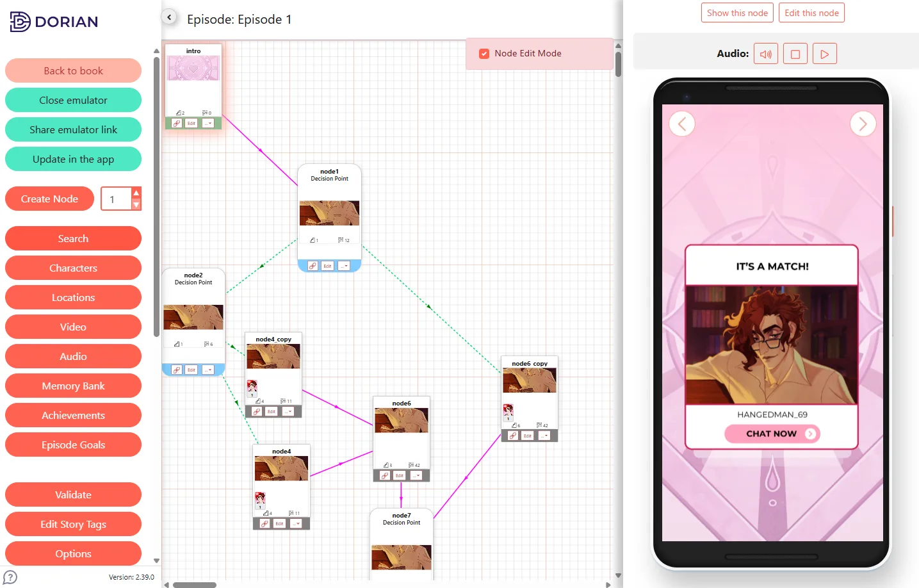The image size is (919, 588).
Task: Open the help question mark icon
Action: pyautogui.click(x=10, y=577)
